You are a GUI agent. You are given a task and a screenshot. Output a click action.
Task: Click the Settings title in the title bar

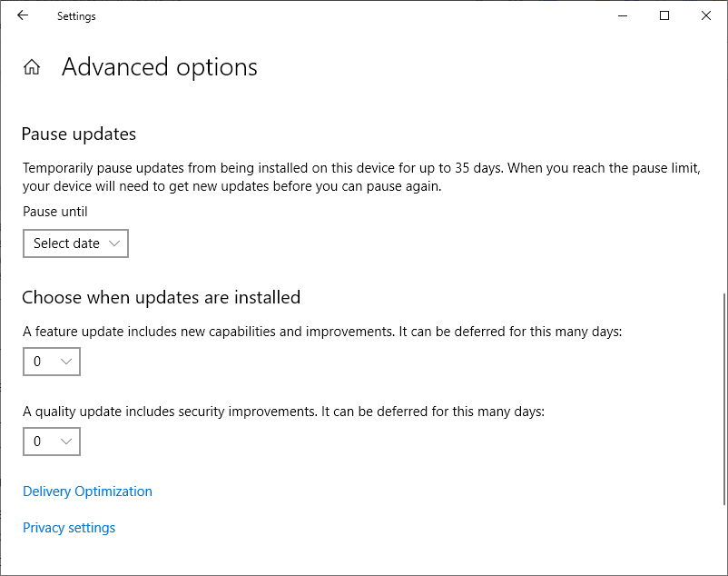pos(76,16)
